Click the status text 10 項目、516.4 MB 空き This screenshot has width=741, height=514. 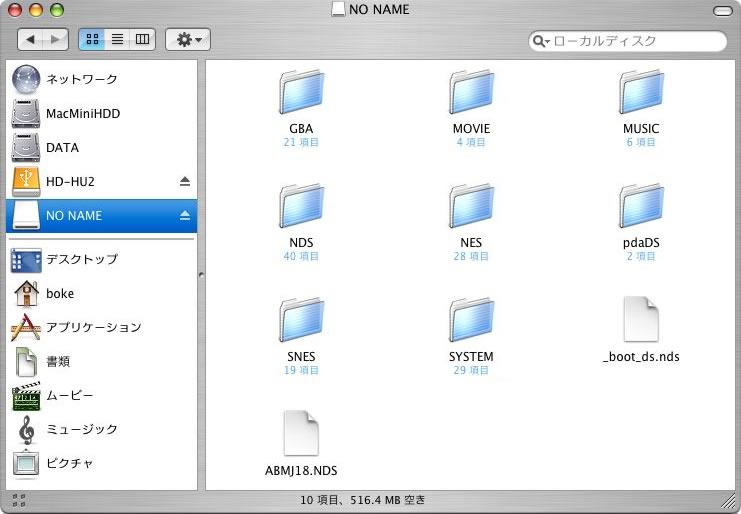point(362,500)
